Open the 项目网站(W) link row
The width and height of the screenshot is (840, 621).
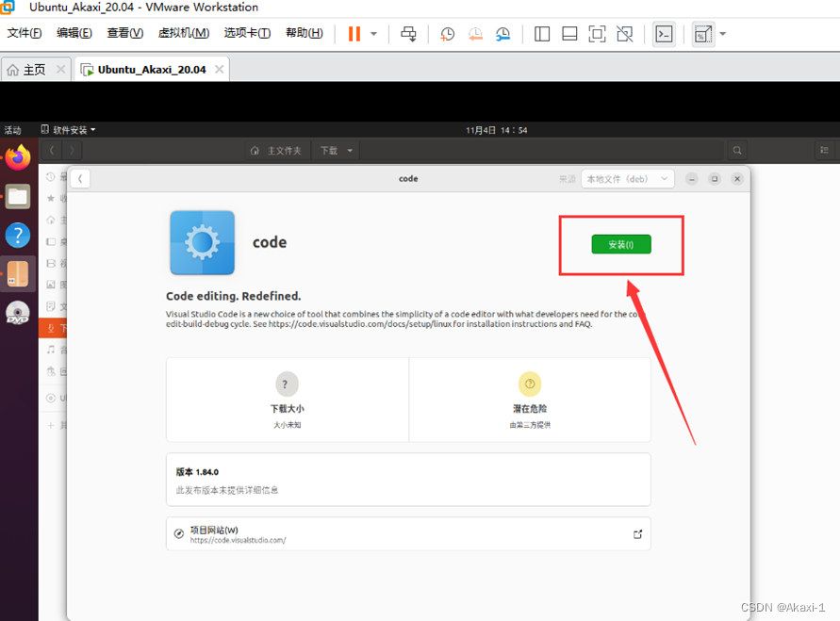coord(408,533)
